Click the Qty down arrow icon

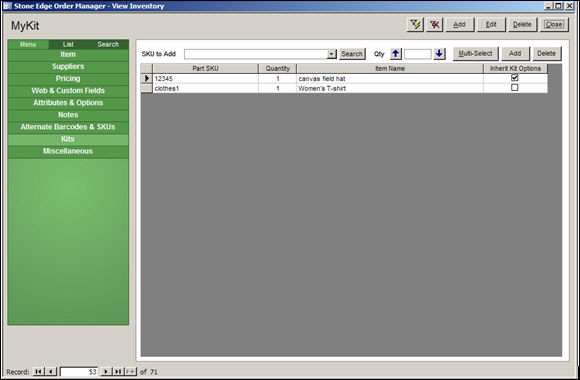(439, 54)
